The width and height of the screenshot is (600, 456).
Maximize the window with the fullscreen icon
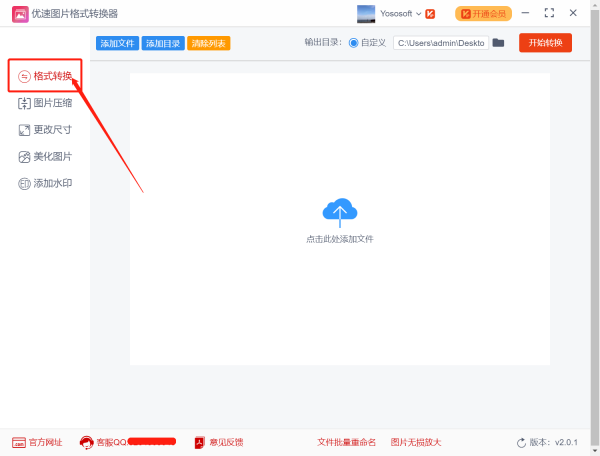point(549,13)
